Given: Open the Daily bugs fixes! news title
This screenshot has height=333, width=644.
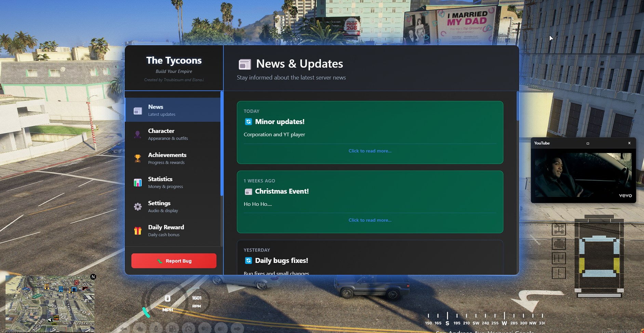Looking at the screenshot, I should 281,261.
